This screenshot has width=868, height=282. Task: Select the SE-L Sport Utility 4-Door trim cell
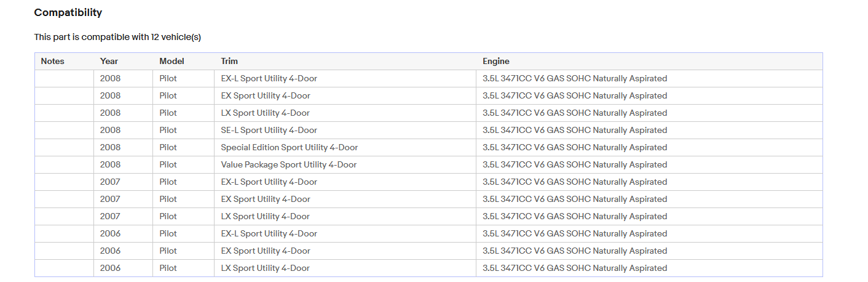345,130
